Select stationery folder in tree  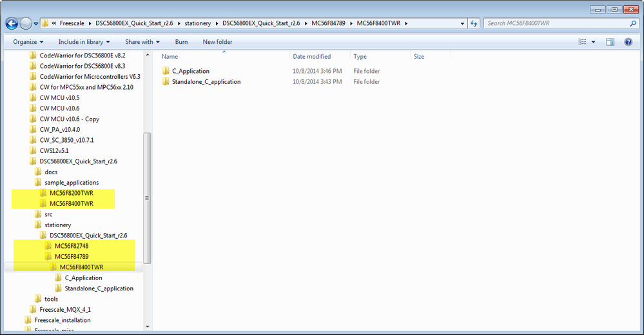[x=57, y=225]
